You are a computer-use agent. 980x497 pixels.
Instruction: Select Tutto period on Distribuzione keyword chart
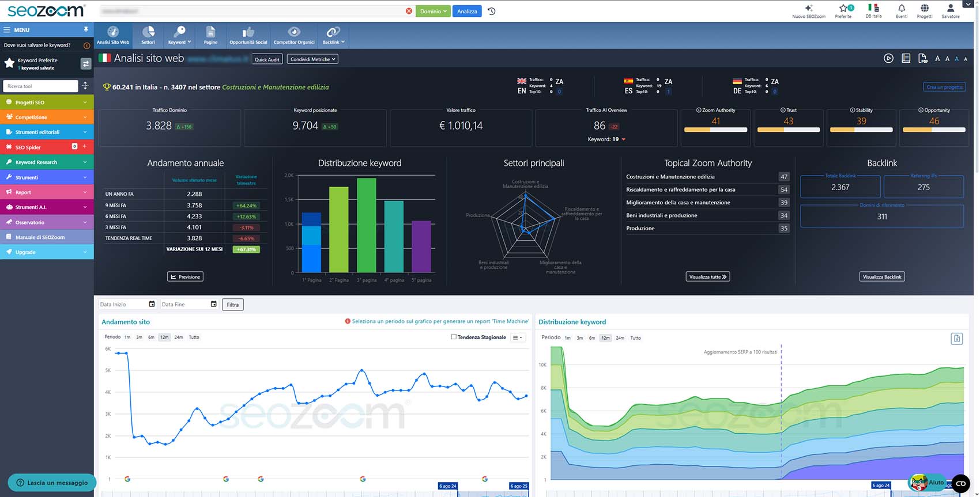[635, 338]
